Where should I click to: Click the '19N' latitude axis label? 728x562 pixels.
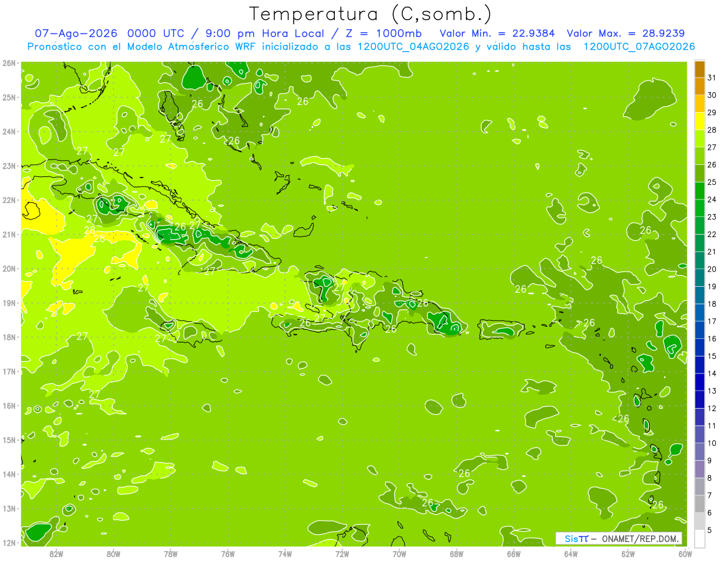point(8,303)
